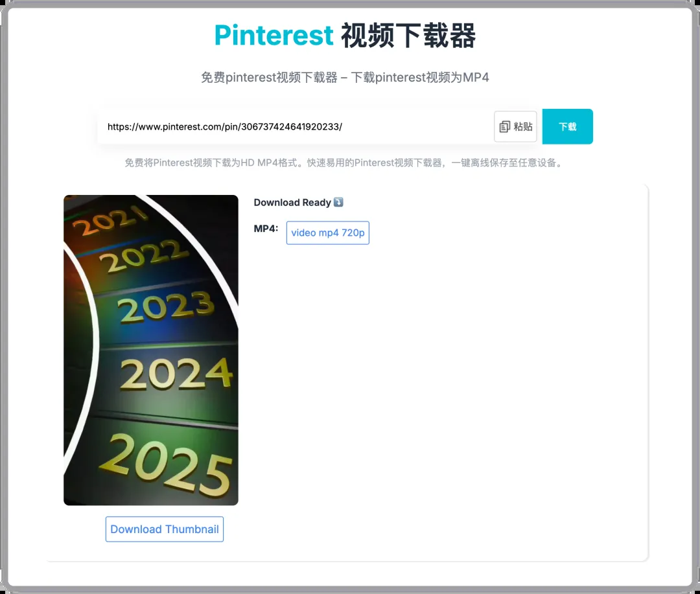The height and width of the screenshot is (594, 700).
Task: Click the blue arrow icon beside Download Ready
Action: 338,202
